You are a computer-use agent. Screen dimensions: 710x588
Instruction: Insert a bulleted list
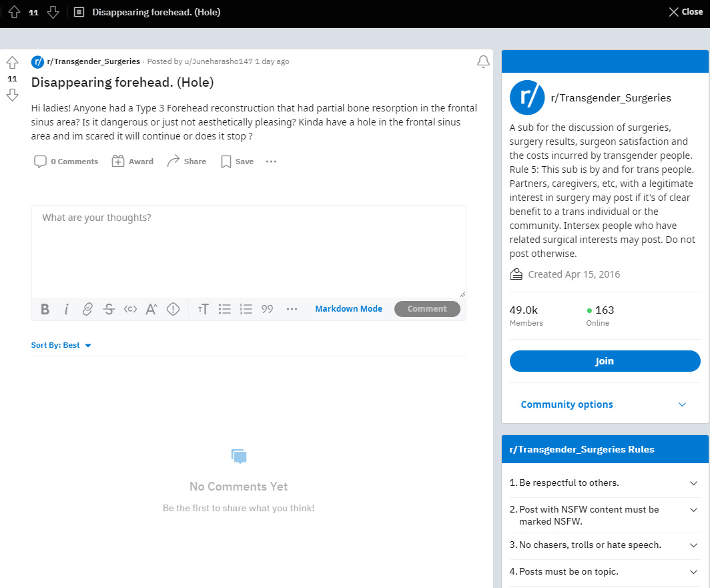pyautogui.click(x=225, y=309)
